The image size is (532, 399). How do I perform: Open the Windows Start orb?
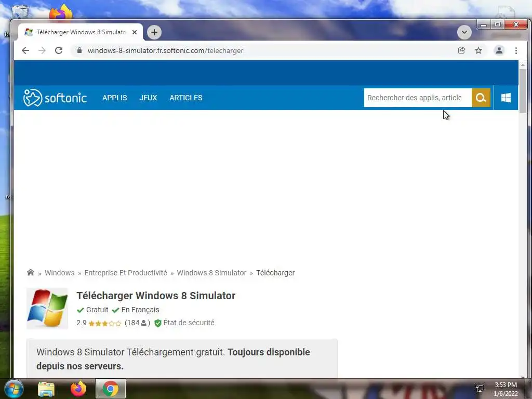pyautogui.click(x=13, y=389)
